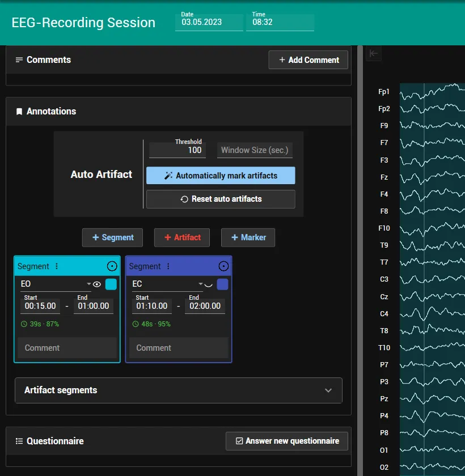Click the collapse panel arrow icon
The height and width of the screenshot is (476, 465).
click(373, 54)
